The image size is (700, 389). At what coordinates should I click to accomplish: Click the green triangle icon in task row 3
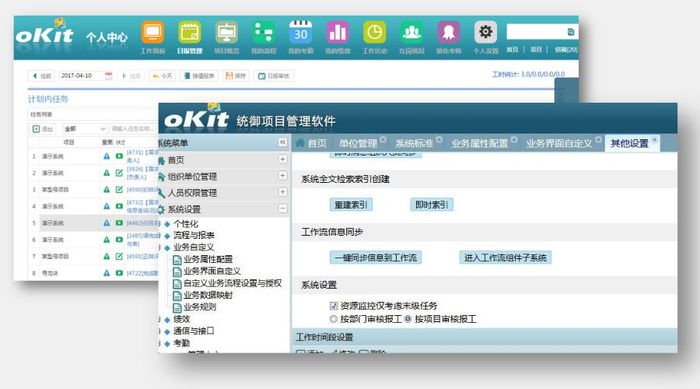click(x=106, y=189)
